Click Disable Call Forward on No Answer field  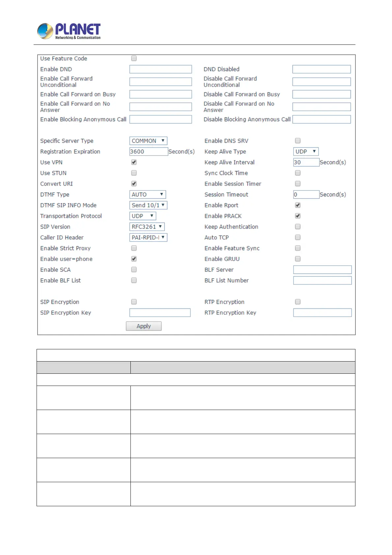322,107
